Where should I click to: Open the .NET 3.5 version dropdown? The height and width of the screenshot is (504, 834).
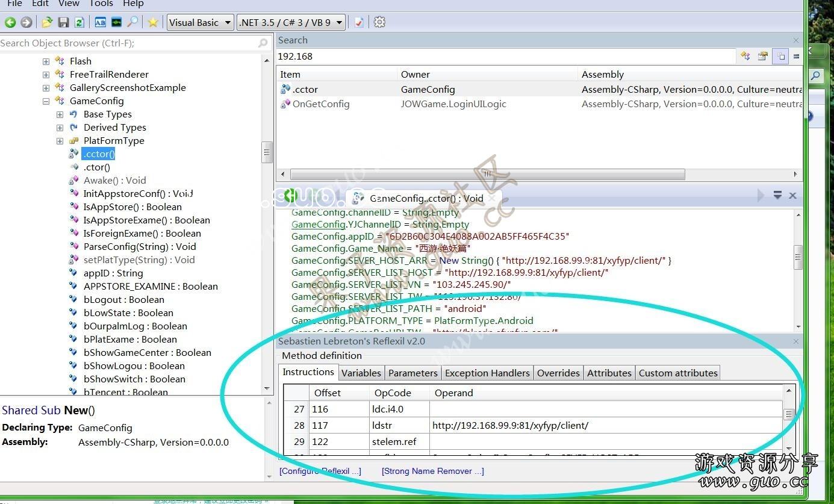coord(291,22)
